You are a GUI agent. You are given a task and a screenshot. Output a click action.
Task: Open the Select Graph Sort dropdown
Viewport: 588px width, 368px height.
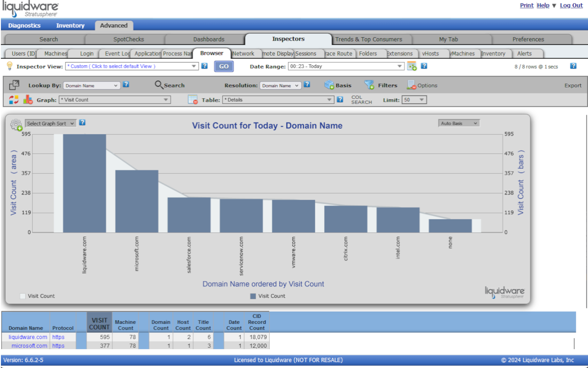click(x=51, y=123)
